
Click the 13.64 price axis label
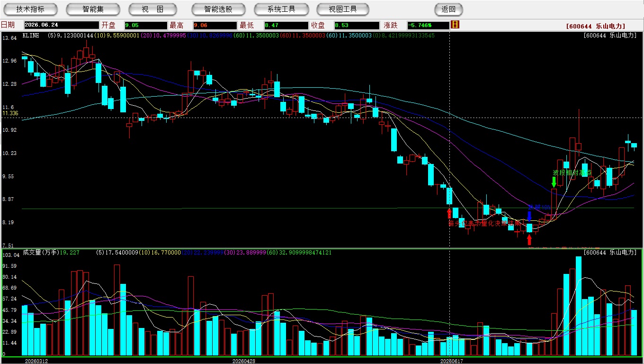9,38
